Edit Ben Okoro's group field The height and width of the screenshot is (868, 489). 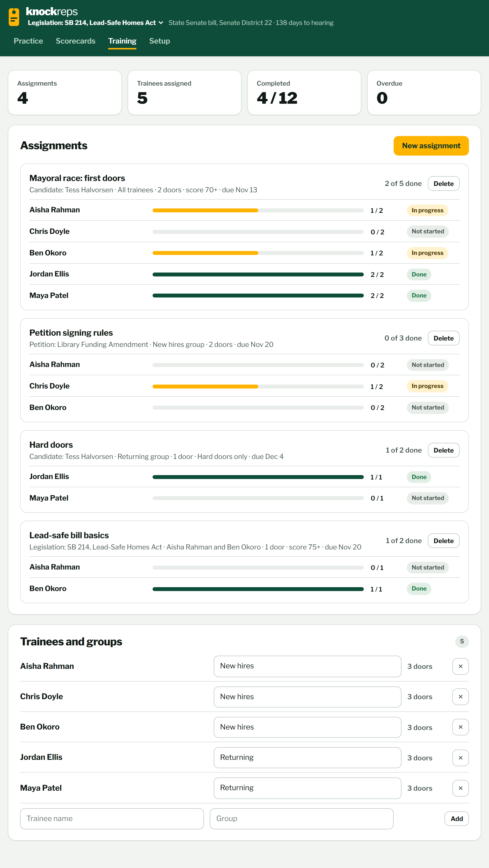coord(307,727)
